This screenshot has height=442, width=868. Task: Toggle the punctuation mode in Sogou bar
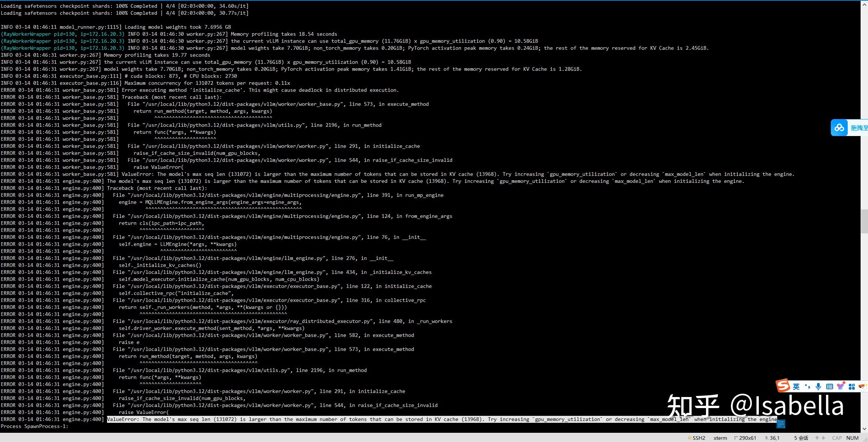tap(807, 386)
